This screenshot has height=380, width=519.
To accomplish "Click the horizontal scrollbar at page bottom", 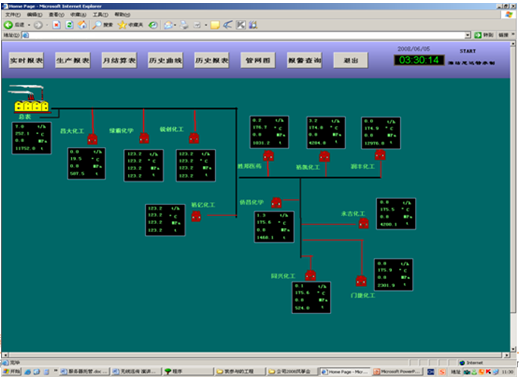I will [x=256, y=355].
